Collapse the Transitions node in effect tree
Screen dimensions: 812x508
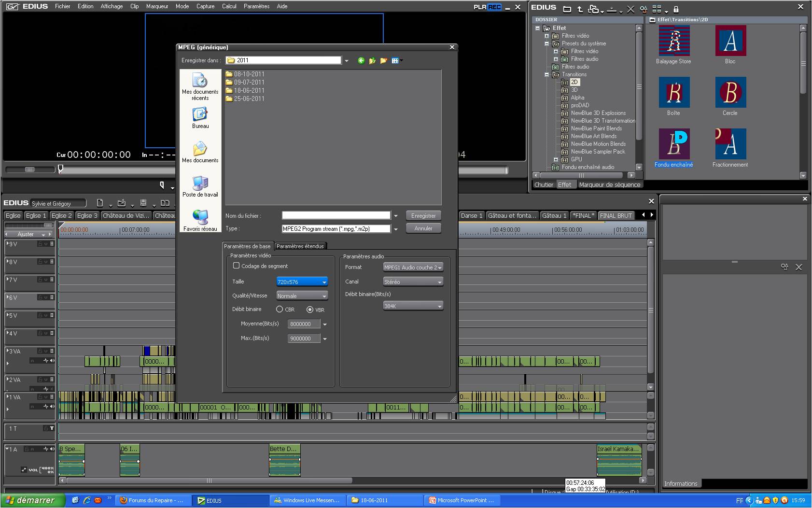pos(546,74)
